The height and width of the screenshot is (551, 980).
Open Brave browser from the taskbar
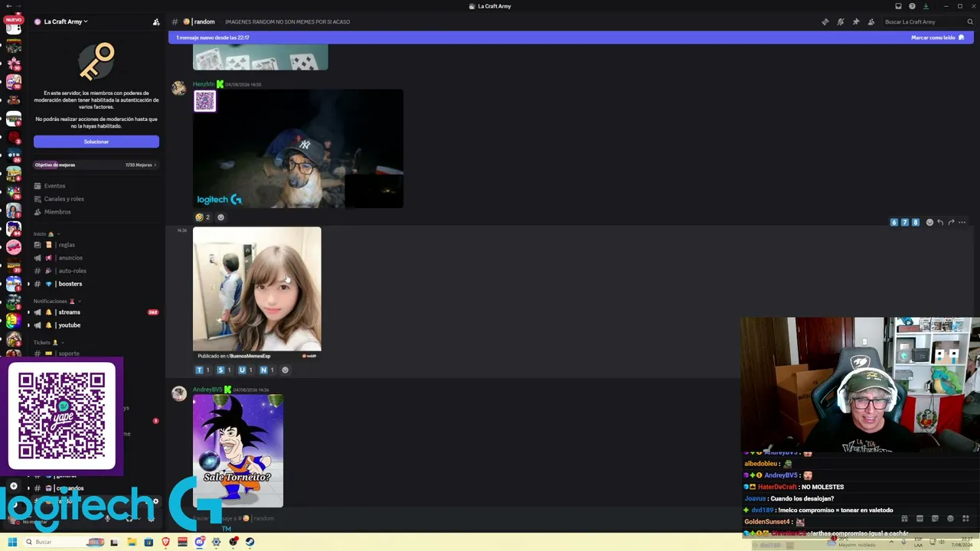coord(165,542)
